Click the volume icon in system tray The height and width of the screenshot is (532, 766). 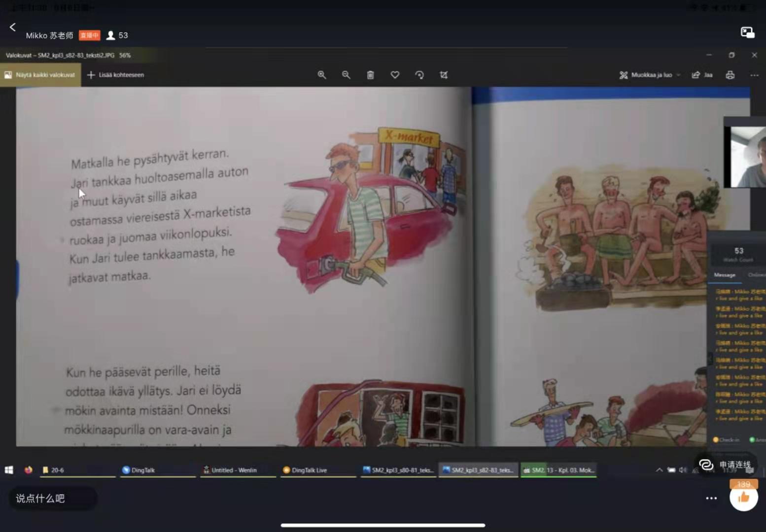(x=683, y=470)
